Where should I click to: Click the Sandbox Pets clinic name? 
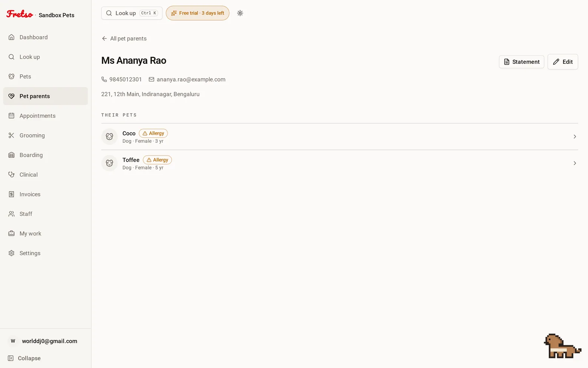tap(57, 15)
